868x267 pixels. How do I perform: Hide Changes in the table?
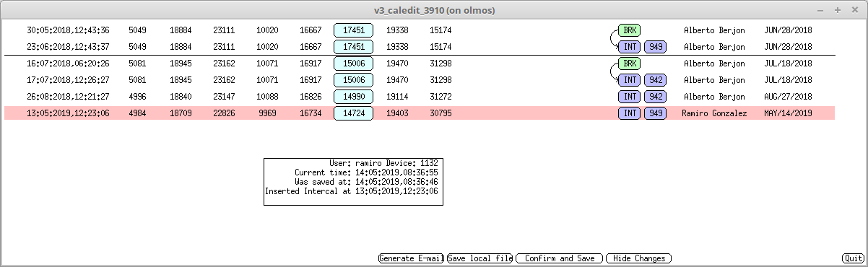coord(639,258)
